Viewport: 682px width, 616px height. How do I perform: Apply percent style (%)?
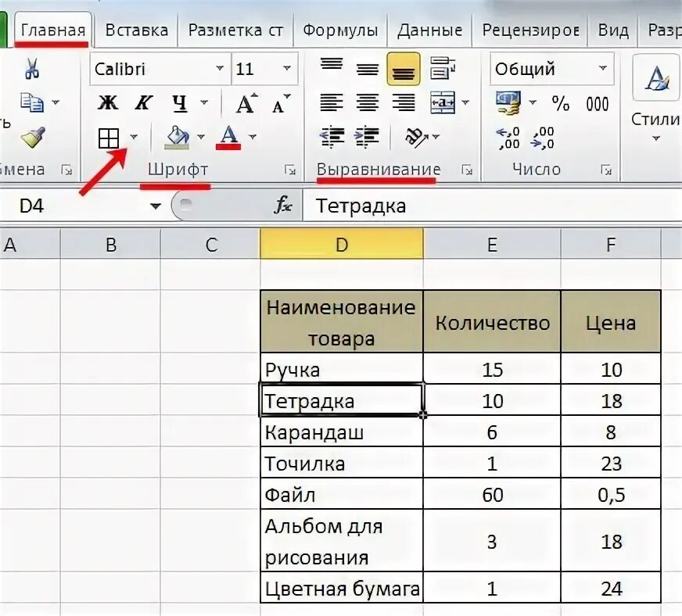560,103
